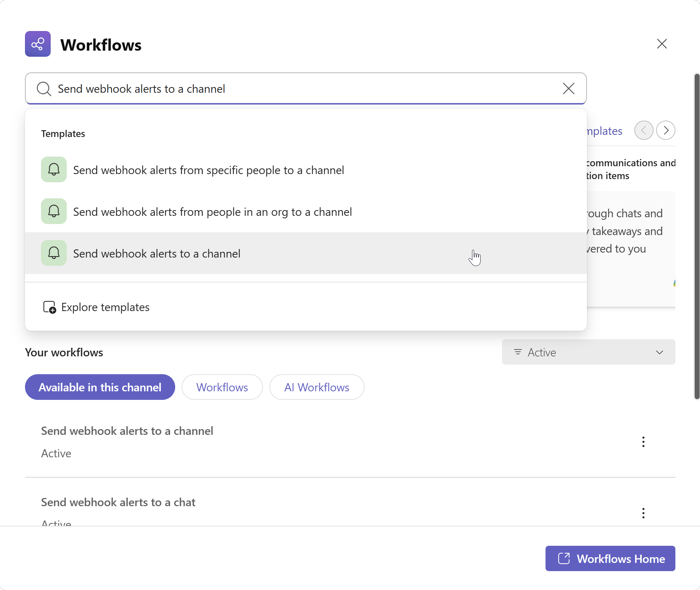
Task: Click the filter icon inside the Active selector
Action: (518, 352)
